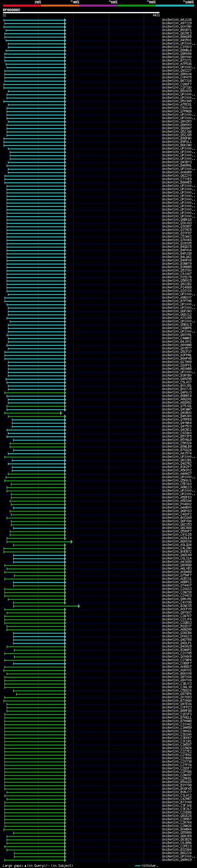Select hit UniRef100_A7P536
197x868 pixels.
coord(177,64)
